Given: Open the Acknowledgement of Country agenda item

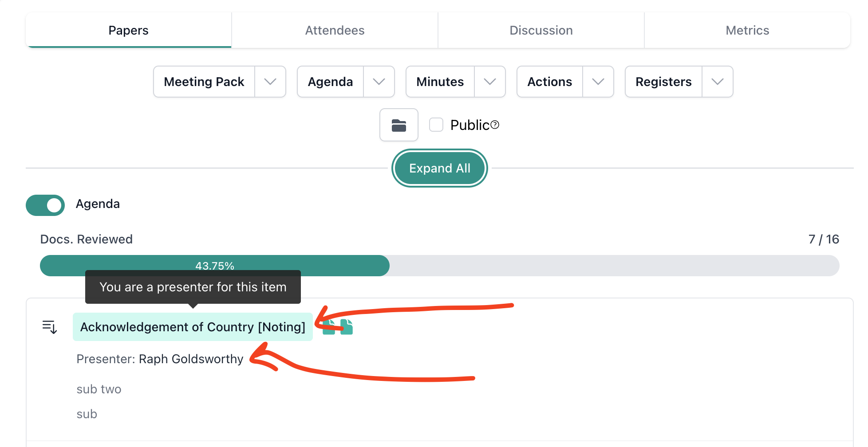Looking at the screenshot, I should (192, 327).
